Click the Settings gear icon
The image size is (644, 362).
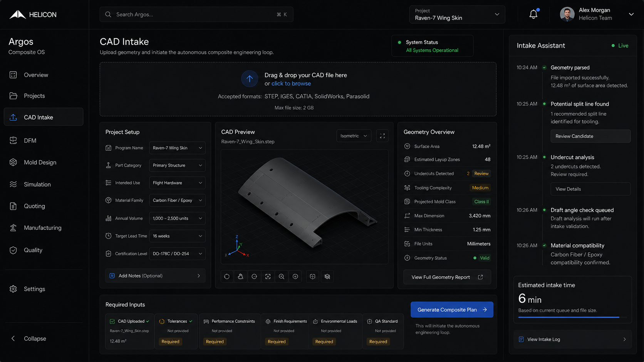pyautogui.click(x=13, y=289)
